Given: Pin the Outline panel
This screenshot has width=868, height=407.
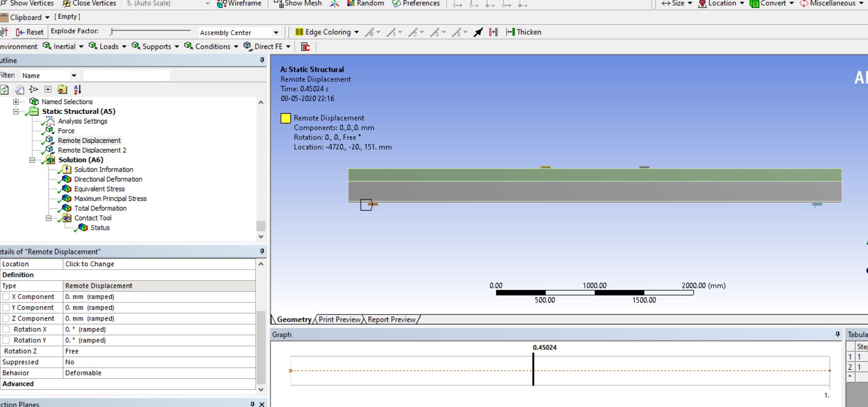Looking at the screenshot, I should tap(262, 60).
